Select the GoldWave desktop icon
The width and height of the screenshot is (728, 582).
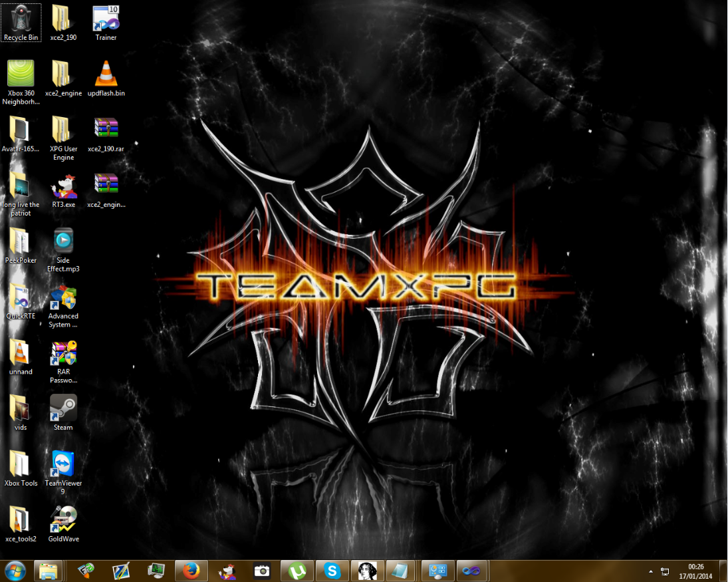coord(63,519)
